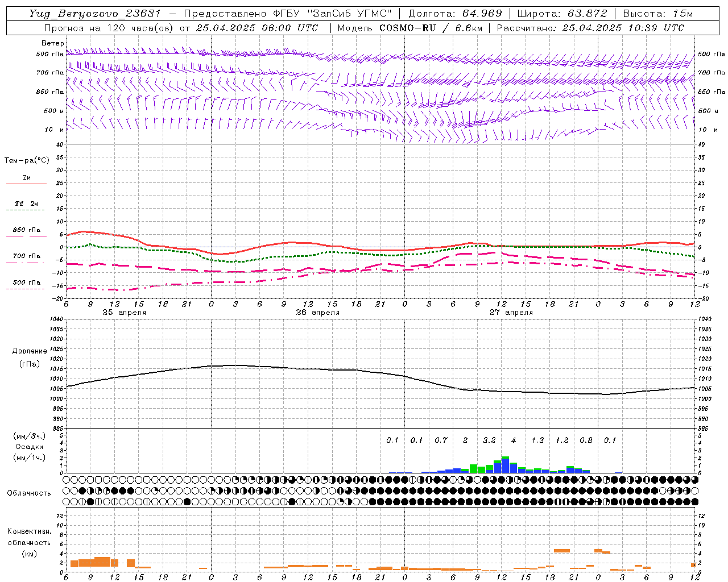This screenshot has width=728, height=582.
Task: Click the date label 26 апреля
Action: pos(318,313)
